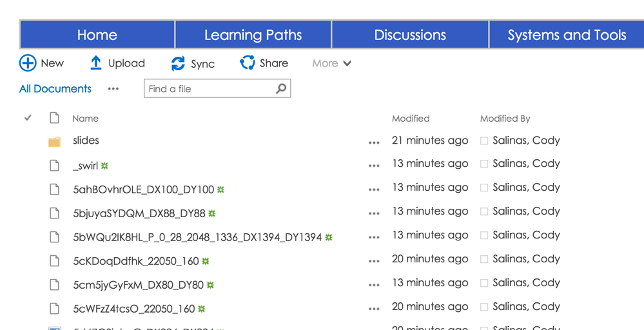This screenshot has height=330, width=644.
Task: Go to the Discussions tab
Action: pos(410,35)
